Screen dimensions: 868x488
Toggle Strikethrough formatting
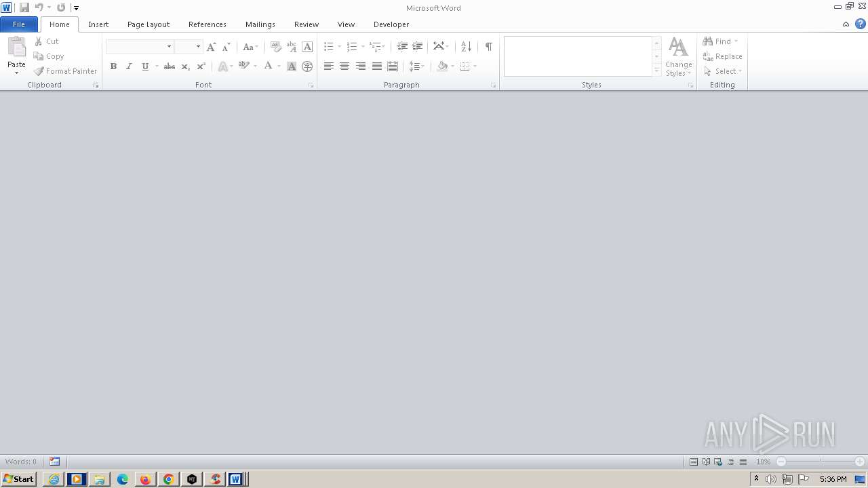[x=170, y=66]
